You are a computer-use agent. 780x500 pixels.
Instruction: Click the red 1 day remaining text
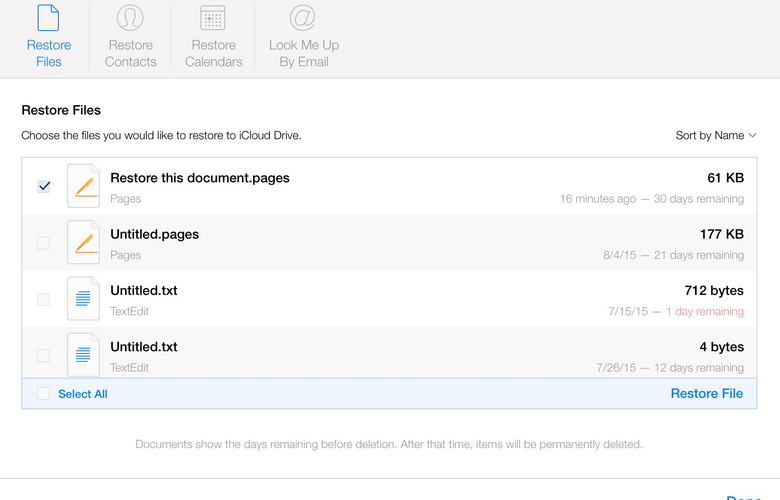click(705, 311)
